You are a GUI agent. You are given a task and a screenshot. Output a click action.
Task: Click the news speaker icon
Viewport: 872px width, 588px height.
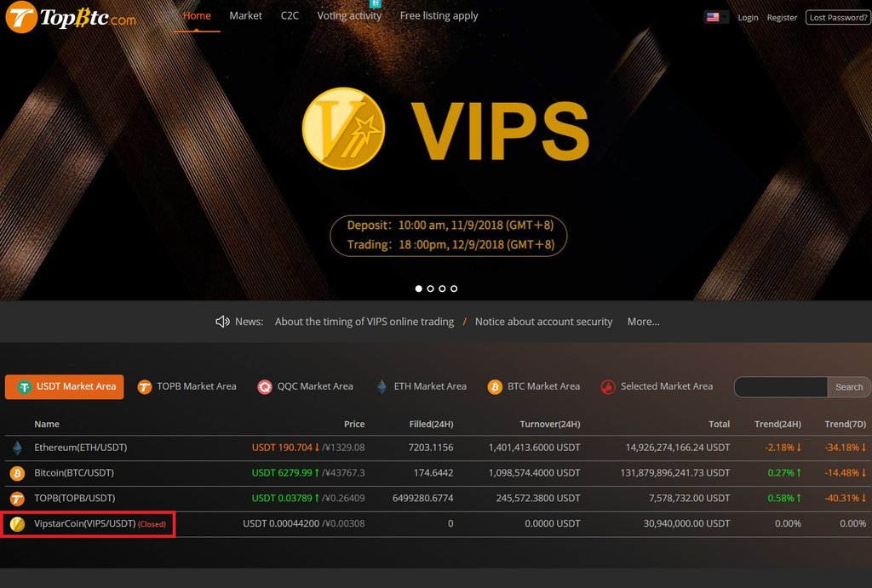[x=222, y=322]
